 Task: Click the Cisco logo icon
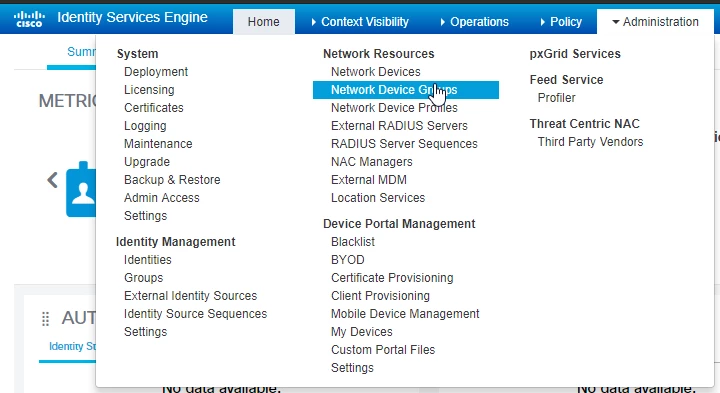tap(29, 19)
